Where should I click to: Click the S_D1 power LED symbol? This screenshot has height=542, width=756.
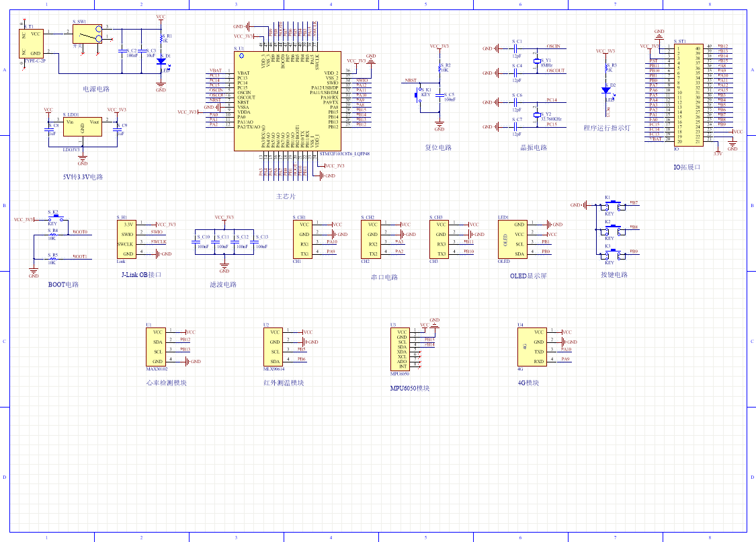(161, 62)
